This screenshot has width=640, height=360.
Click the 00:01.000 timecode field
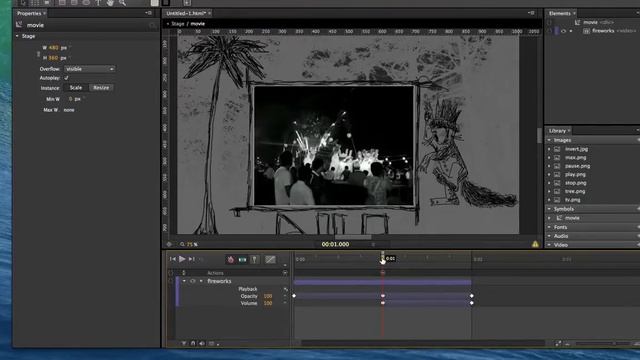[335, 244]
